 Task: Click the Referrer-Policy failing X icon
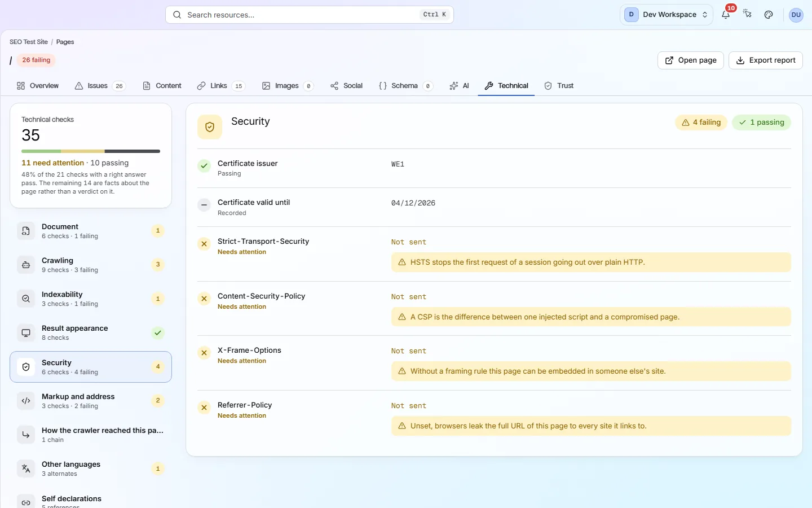tap(204, 408)
